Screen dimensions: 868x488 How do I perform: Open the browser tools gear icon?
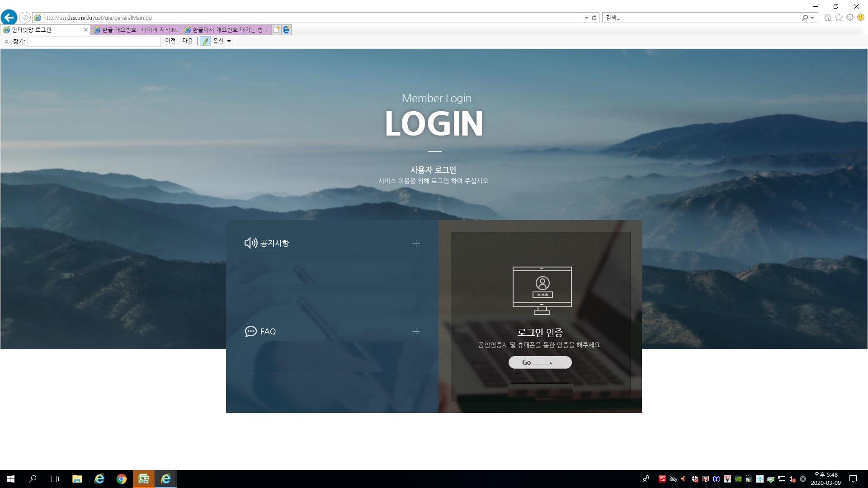pos(850,18)
